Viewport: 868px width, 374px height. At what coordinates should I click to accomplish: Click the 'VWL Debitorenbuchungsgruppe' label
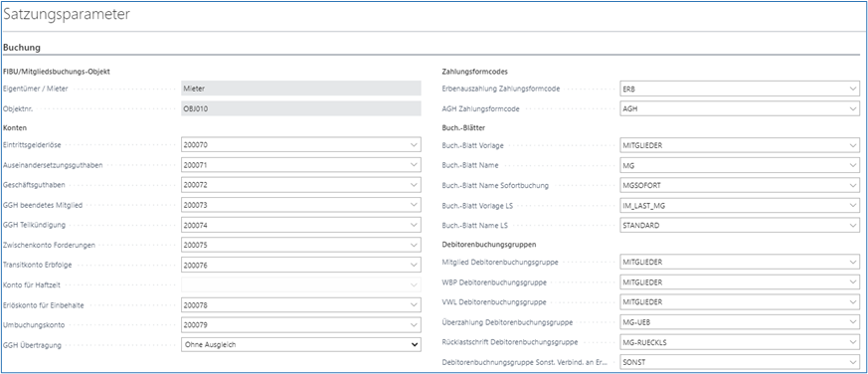(x=494, y=302)
